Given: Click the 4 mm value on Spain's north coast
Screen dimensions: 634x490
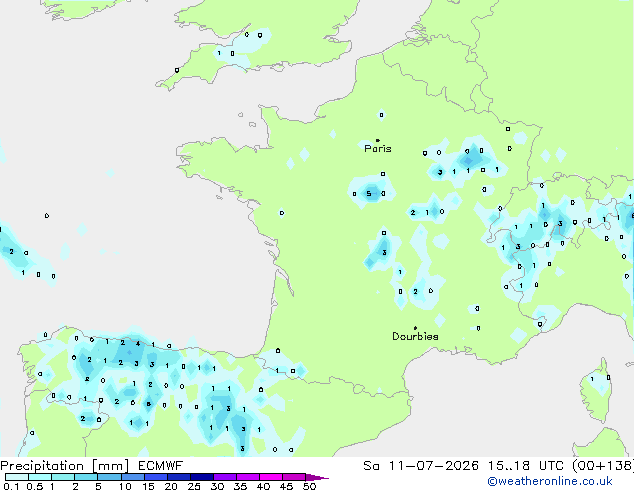Looking at the screenshot, I should coord(138,344).
